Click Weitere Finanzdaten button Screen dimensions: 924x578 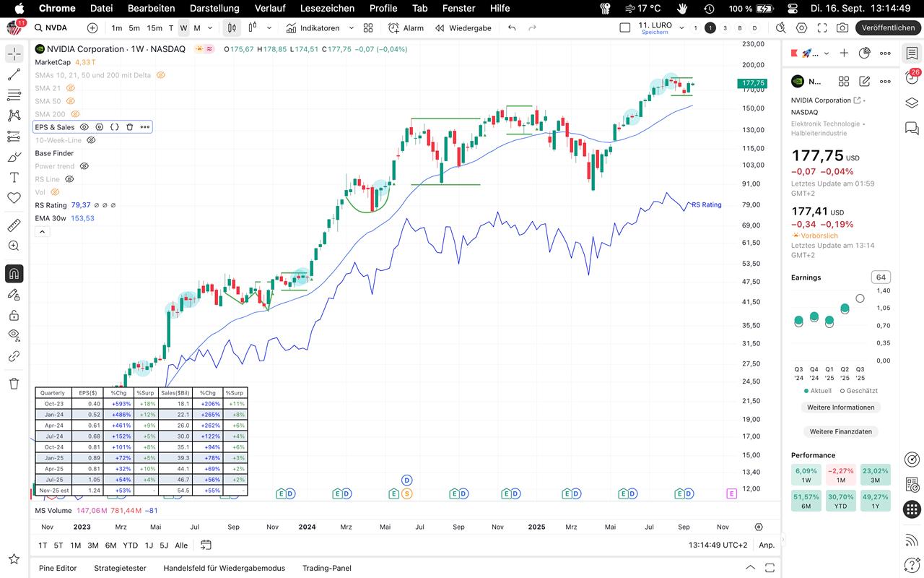pyautogui.click(x=840, y=431)
